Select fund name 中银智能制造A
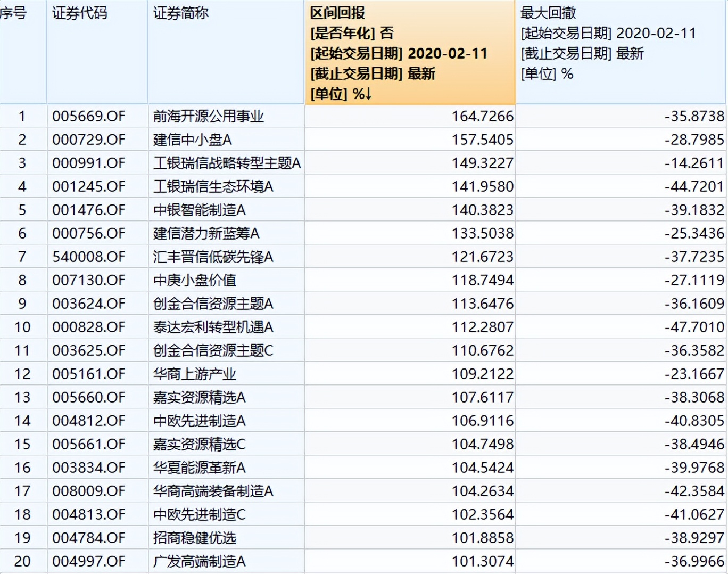728x574 pixels. click(x=200, y=210)
